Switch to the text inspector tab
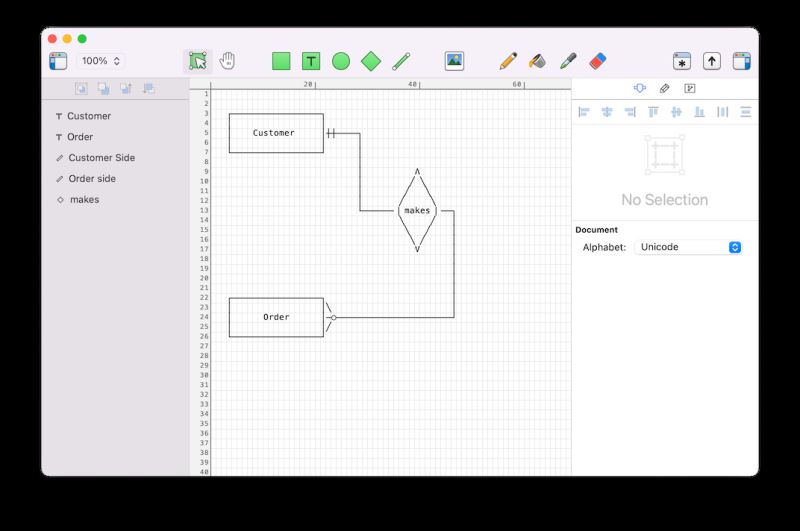The height and width of the screenshot is (531, 800). 690,89
